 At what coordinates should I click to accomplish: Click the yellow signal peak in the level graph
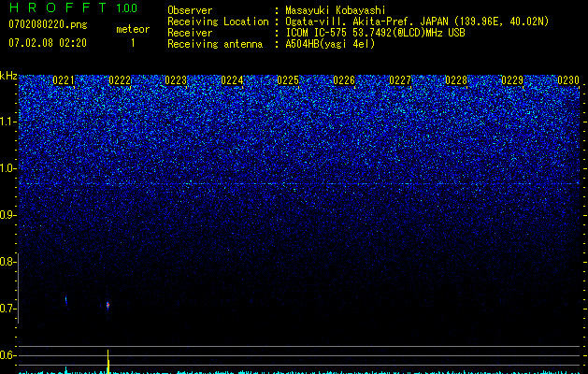[x=108, y=361]
